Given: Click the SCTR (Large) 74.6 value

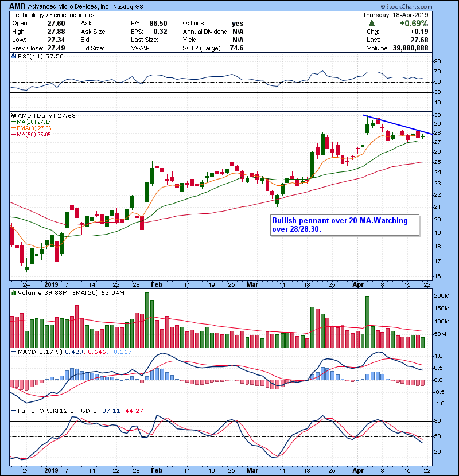Looking at the screenshot, I should click(235, 48).
